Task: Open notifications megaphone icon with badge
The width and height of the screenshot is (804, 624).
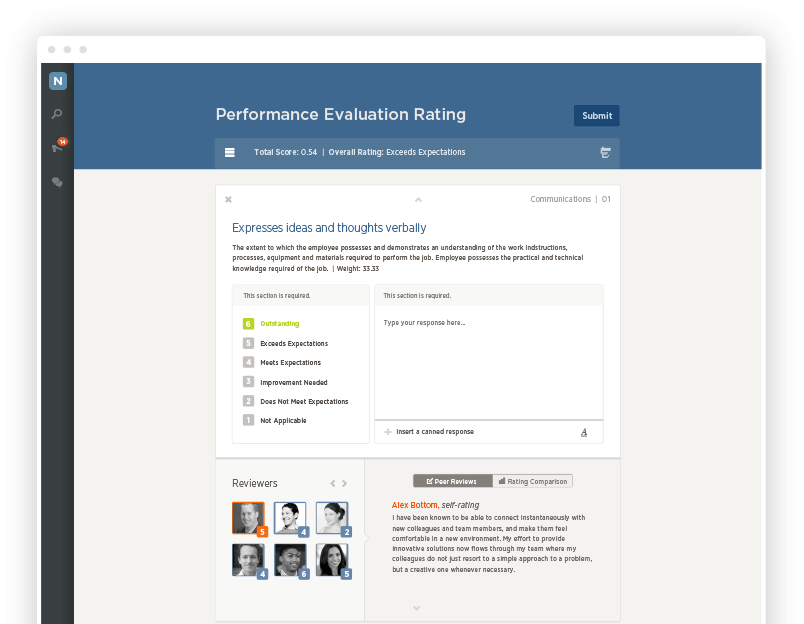Action: click(x=58, y=147)
